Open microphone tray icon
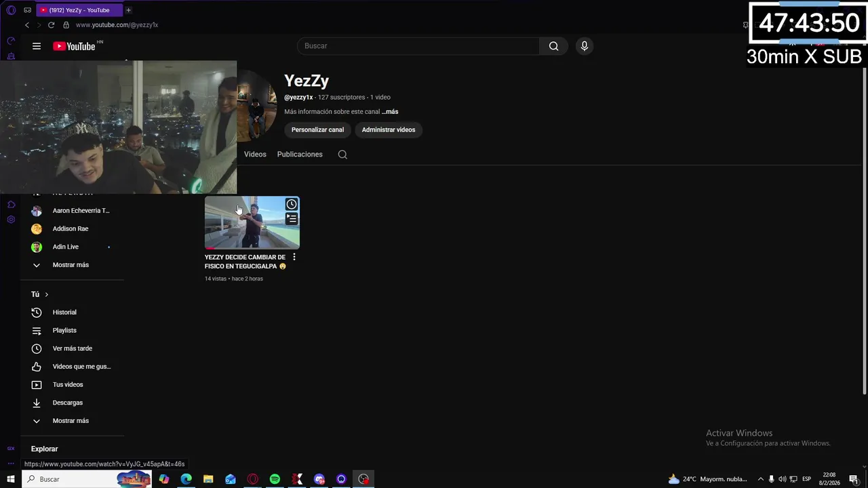The width and height of the screenshot is (868, 488). (x=771, y=479)
